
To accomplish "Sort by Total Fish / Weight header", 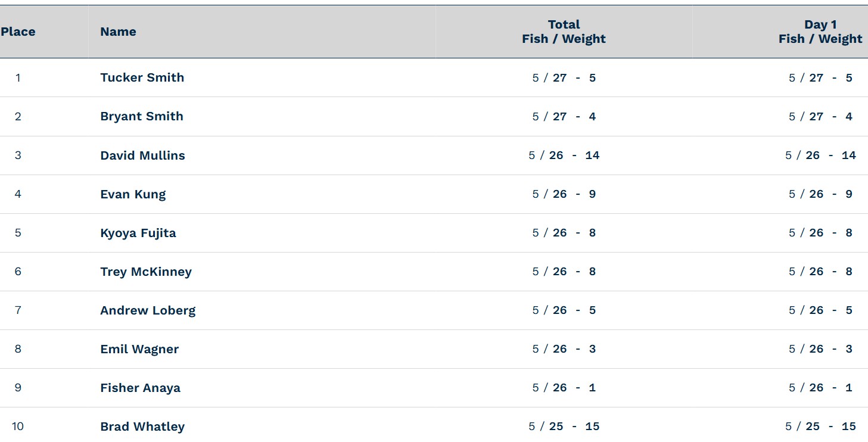I will tap(564, 32).
